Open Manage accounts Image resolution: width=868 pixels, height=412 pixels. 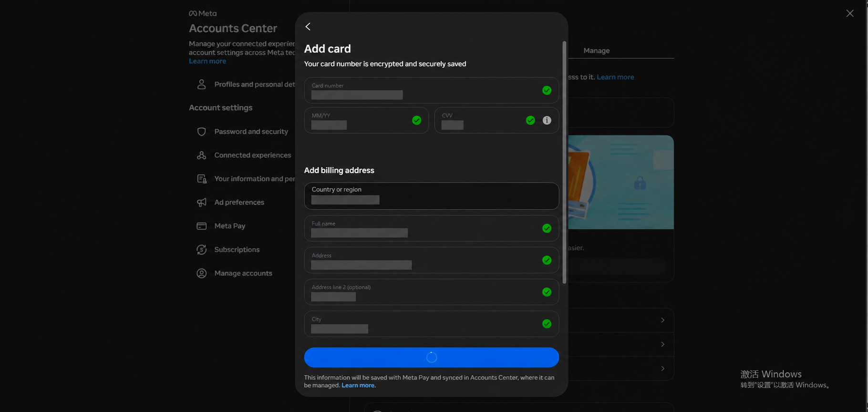tap(243, 273)
